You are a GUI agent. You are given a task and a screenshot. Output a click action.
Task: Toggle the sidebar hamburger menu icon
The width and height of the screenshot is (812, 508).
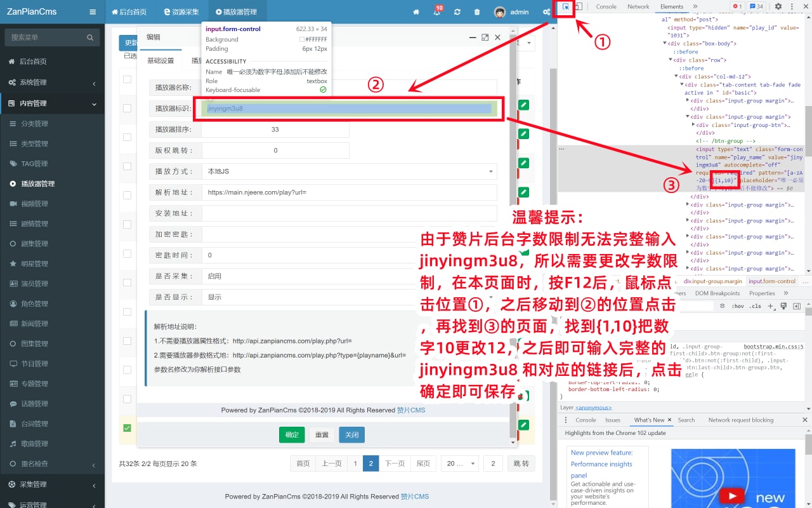[93, 12]
